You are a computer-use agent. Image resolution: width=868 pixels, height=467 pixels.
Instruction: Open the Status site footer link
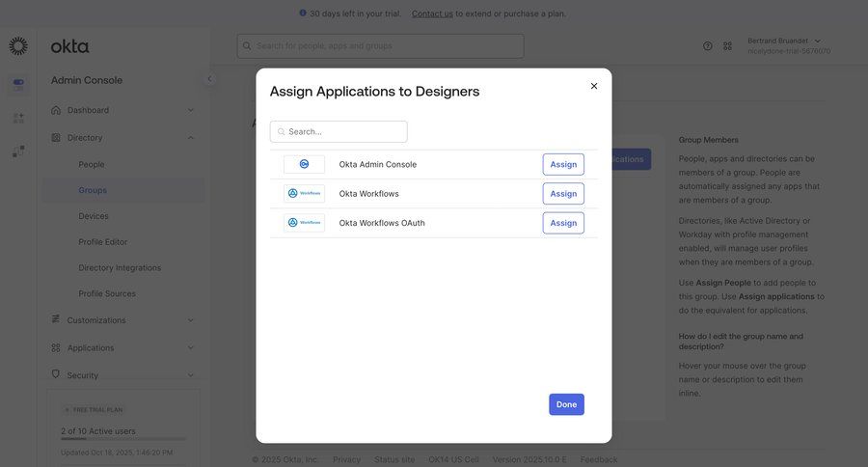394,460
